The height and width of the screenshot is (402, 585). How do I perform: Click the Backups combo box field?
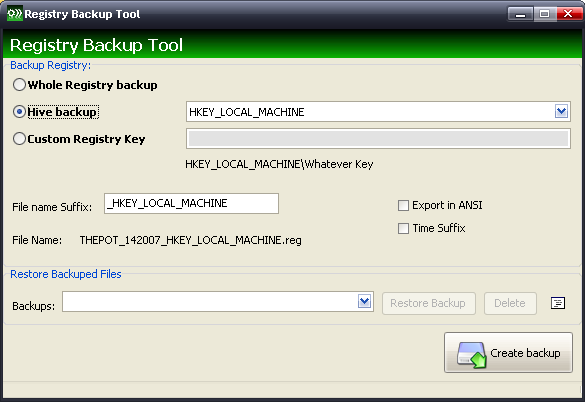click(x=218, y=302)
